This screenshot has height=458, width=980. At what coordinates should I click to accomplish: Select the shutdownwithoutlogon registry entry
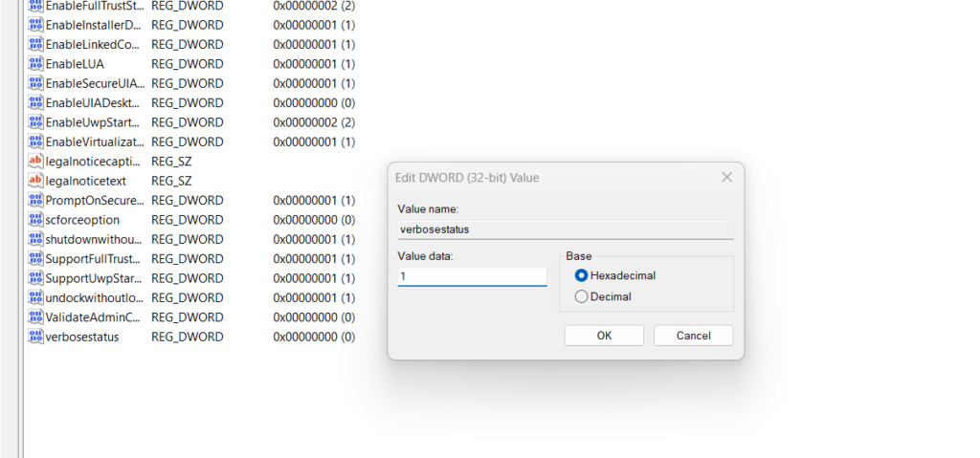(94, 239)
